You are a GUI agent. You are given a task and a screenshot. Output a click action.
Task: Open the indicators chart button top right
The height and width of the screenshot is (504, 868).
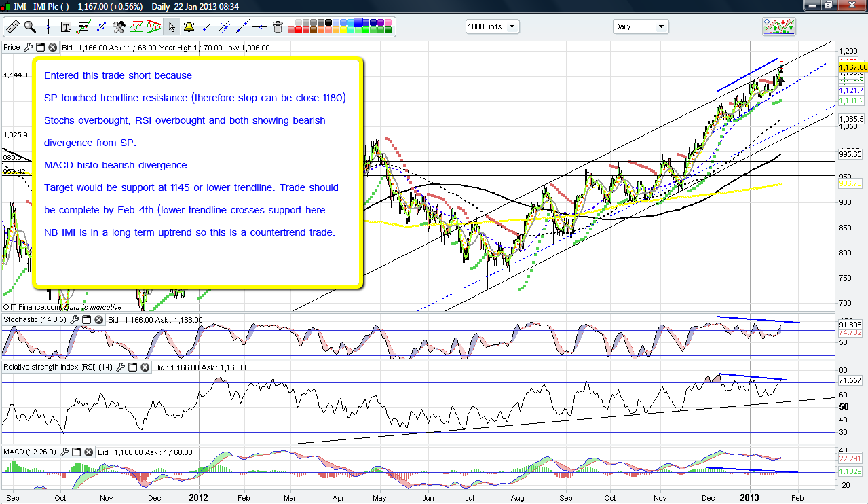point(778,26)
